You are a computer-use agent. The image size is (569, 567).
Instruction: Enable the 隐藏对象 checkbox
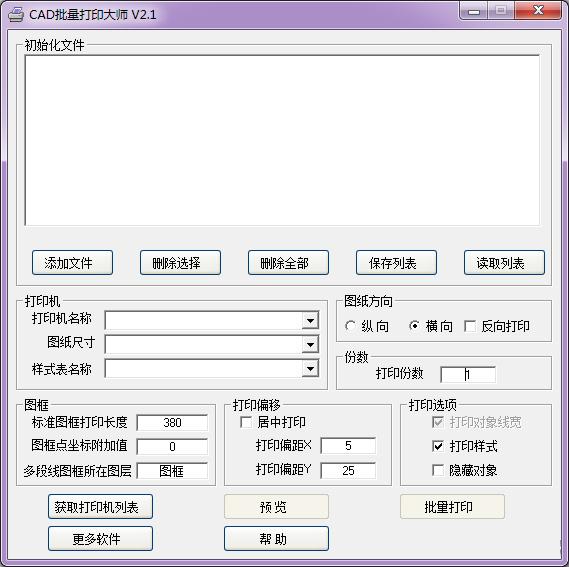pos(438,470)
